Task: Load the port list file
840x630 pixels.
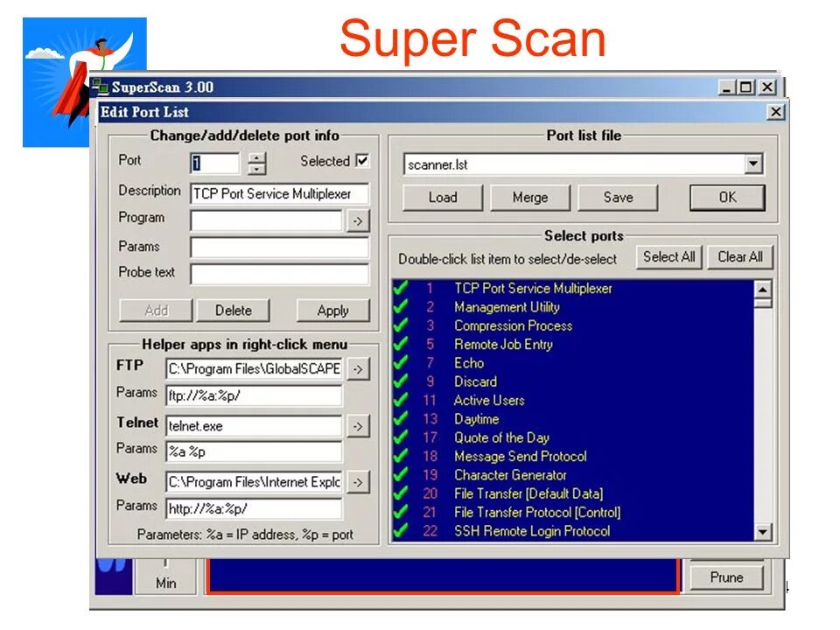Action: (x=443, y=197)
